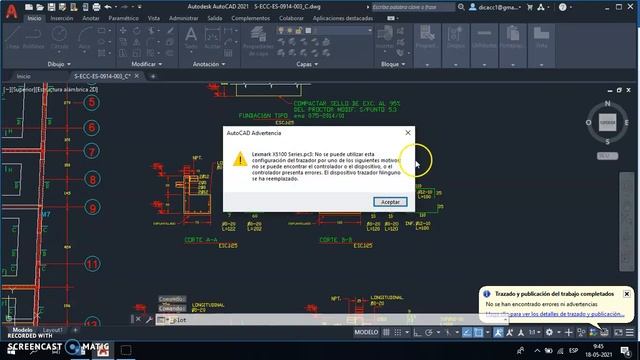This screenshot has width=640, height=360.
Task: Toggle snap mode in status bar
Action: point(398,332)
